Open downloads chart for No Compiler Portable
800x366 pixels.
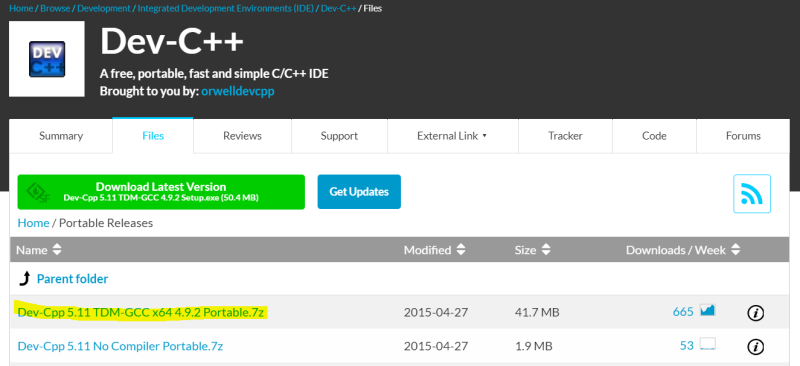[x=708, y=344]
